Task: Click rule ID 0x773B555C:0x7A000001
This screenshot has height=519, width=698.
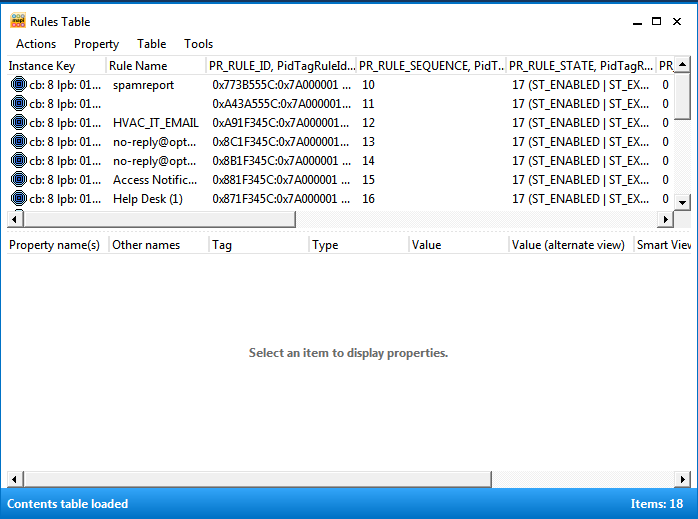Action: coord(281,85)
